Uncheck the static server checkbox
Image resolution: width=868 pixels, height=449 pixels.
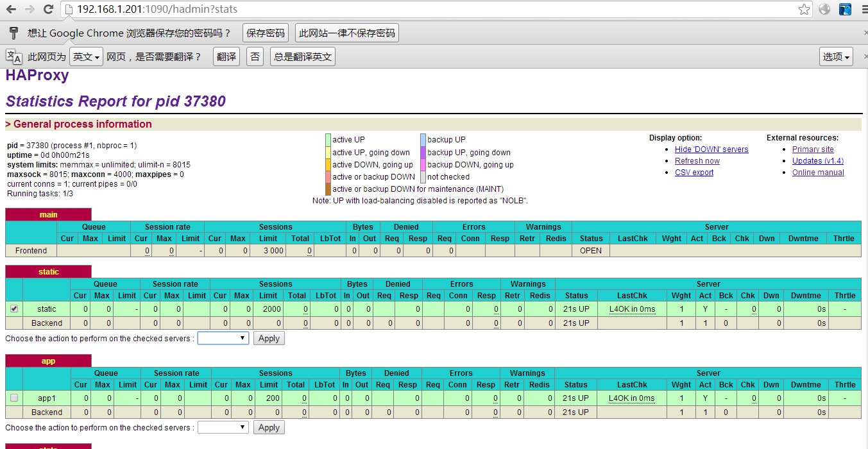14,309
